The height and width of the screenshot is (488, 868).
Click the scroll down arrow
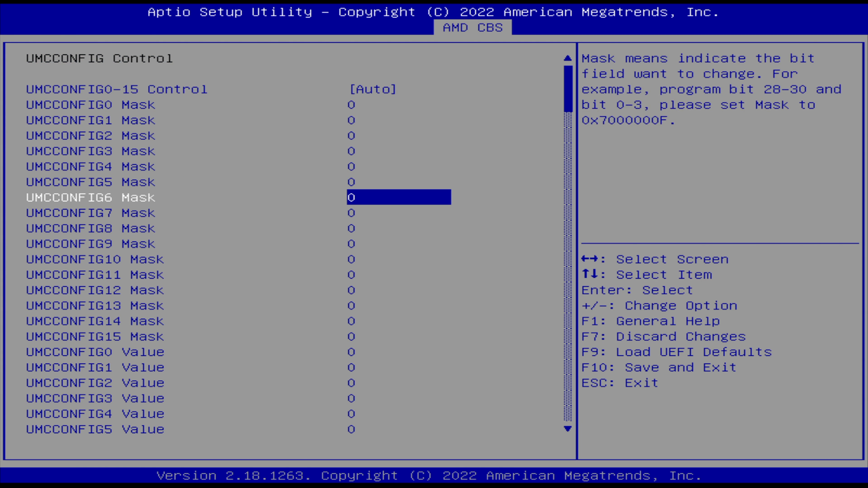coord(567,429)
